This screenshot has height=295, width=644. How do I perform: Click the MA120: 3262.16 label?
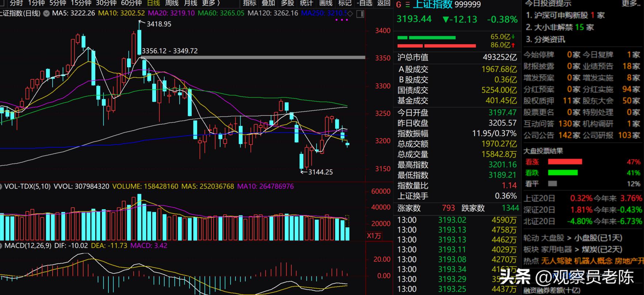273,13
